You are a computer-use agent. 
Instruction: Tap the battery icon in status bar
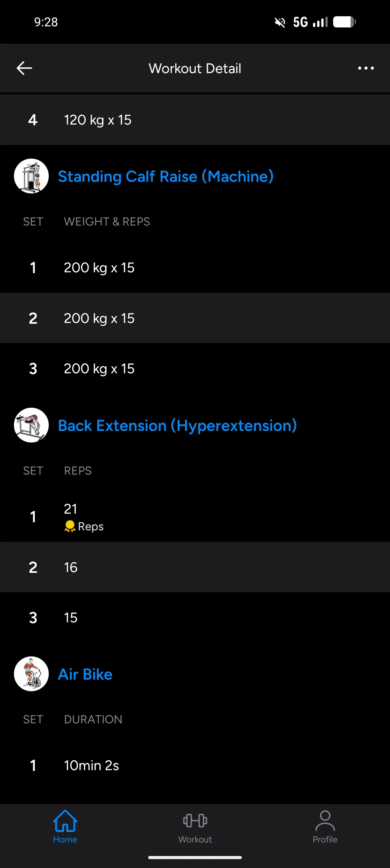[x=344, y=22]
